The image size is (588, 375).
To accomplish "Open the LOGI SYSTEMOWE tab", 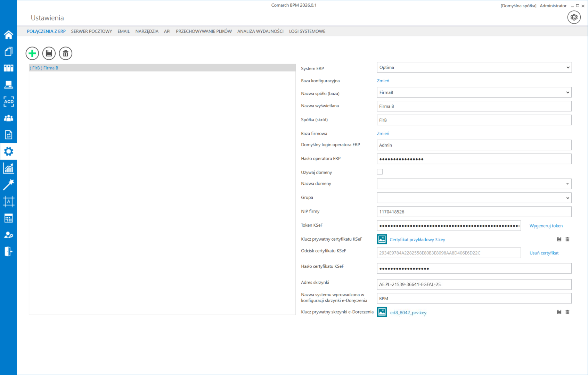I will (x=307, y=31).
